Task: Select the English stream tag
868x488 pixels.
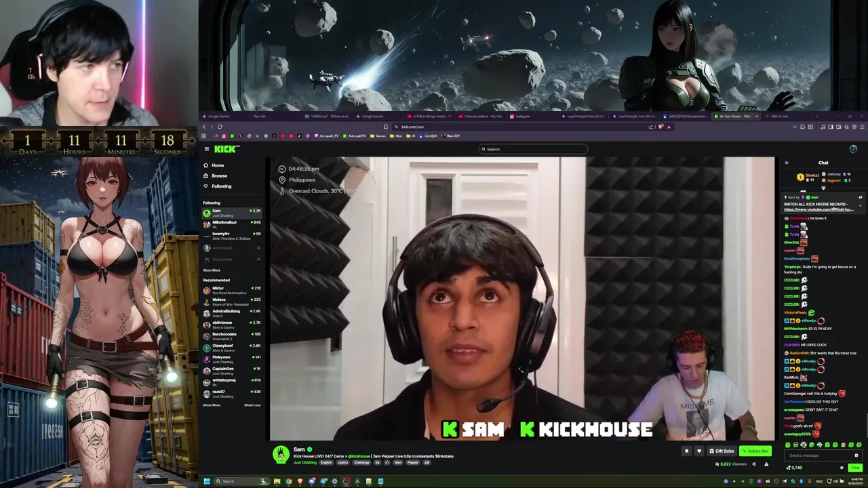Action: tap(326, 462)
